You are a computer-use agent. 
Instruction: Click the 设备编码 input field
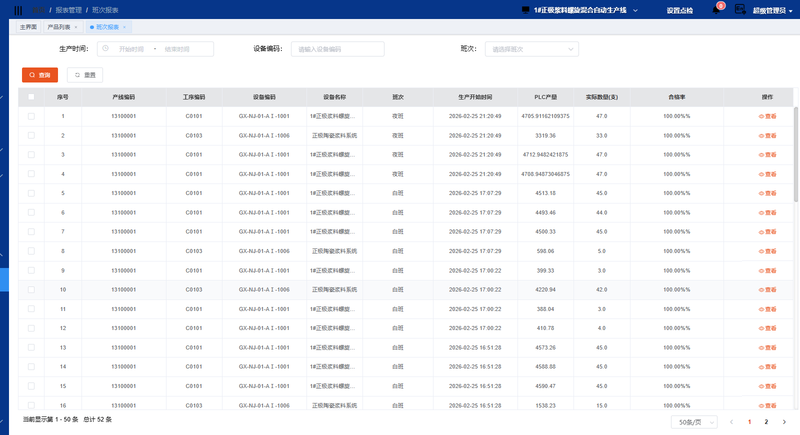338,48
